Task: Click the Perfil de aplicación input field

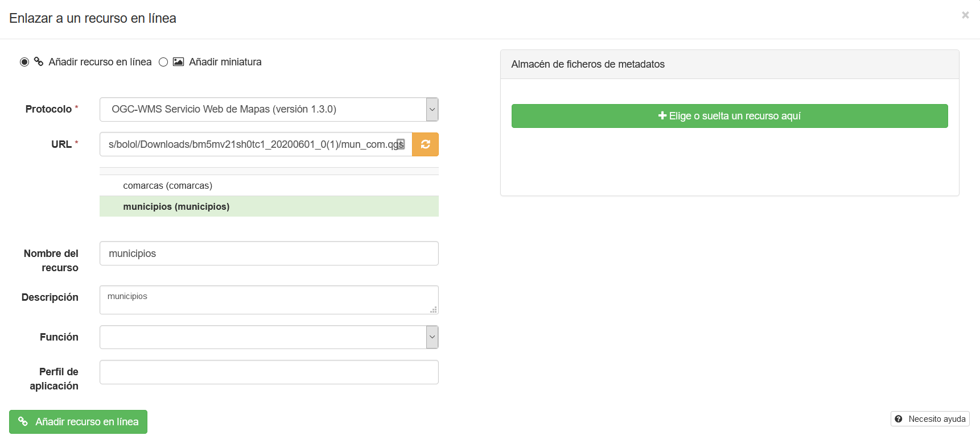Action: click(x=269, y=372)
